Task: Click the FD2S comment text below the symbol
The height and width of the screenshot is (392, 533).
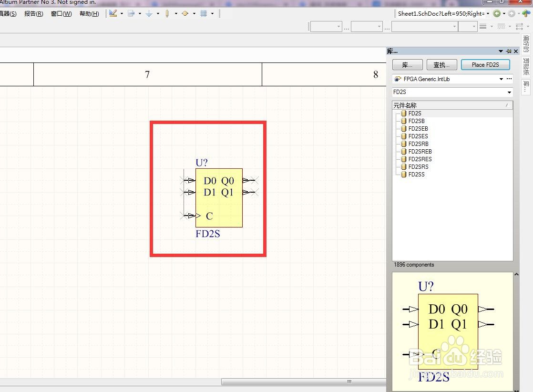Action: coord(208,234)
